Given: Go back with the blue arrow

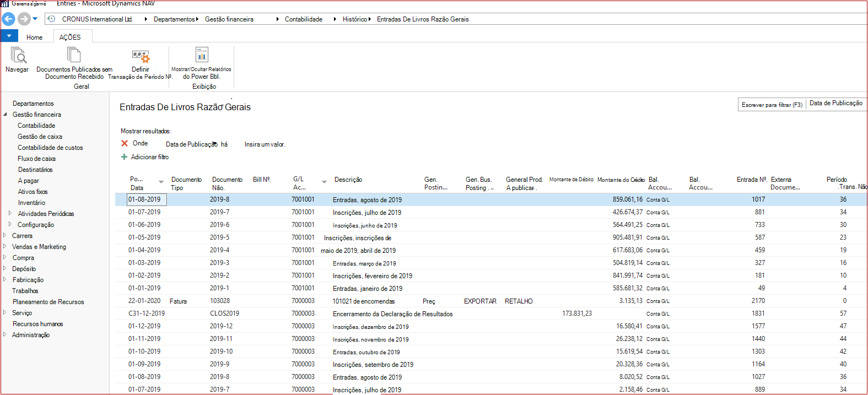Looking at the screenshot, I should click(x=9, y=19).
